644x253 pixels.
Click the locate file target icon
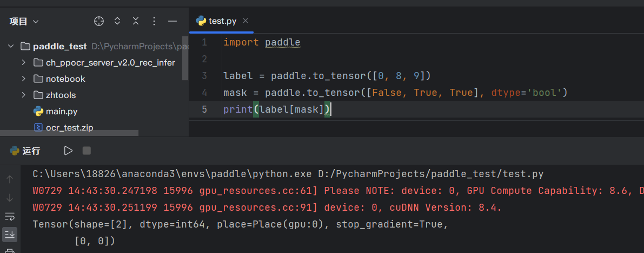pyautogui.click(x=99, y=21)
